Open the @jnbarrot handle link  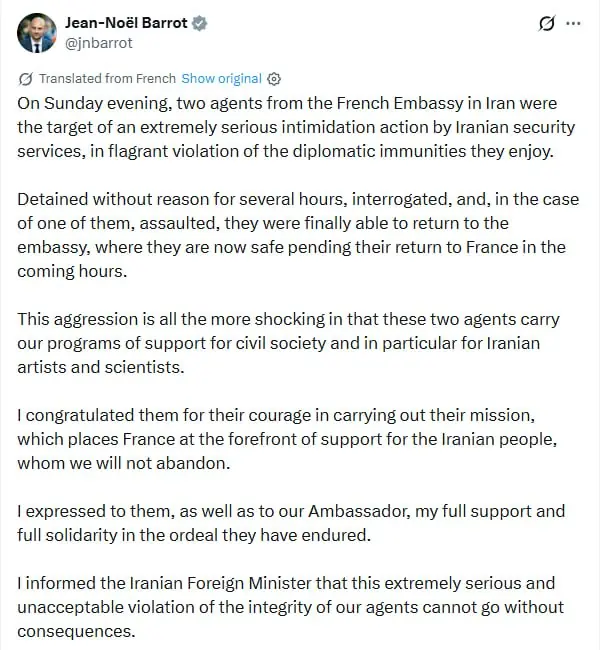click(x=99, y=43)
